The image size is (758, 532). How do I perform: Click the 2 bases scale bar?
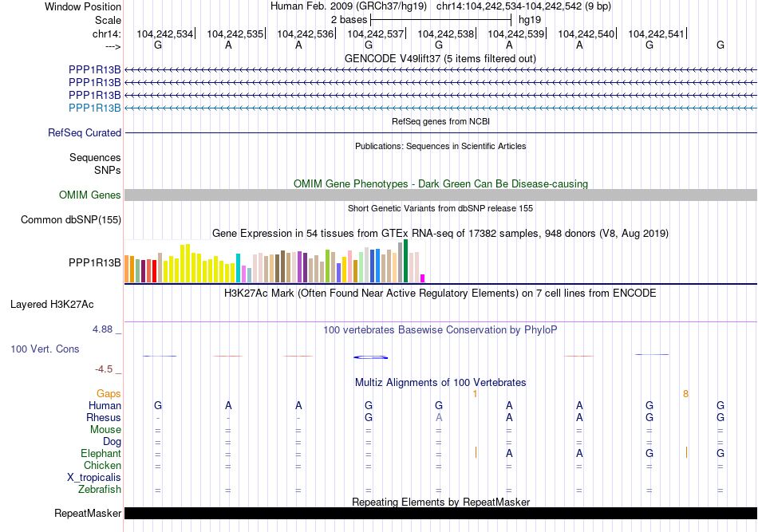(440, 18)
